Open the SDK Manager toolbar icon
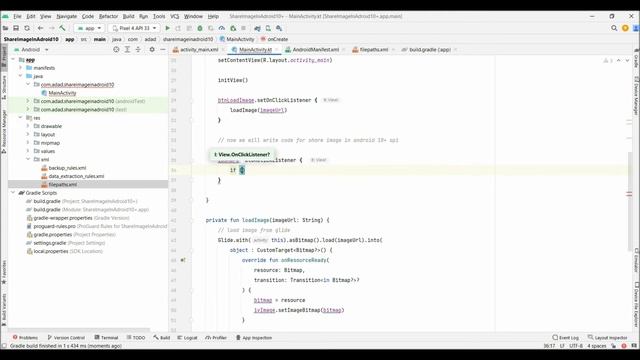Screen dimensions: 640x360 click(x=279, y=28)
